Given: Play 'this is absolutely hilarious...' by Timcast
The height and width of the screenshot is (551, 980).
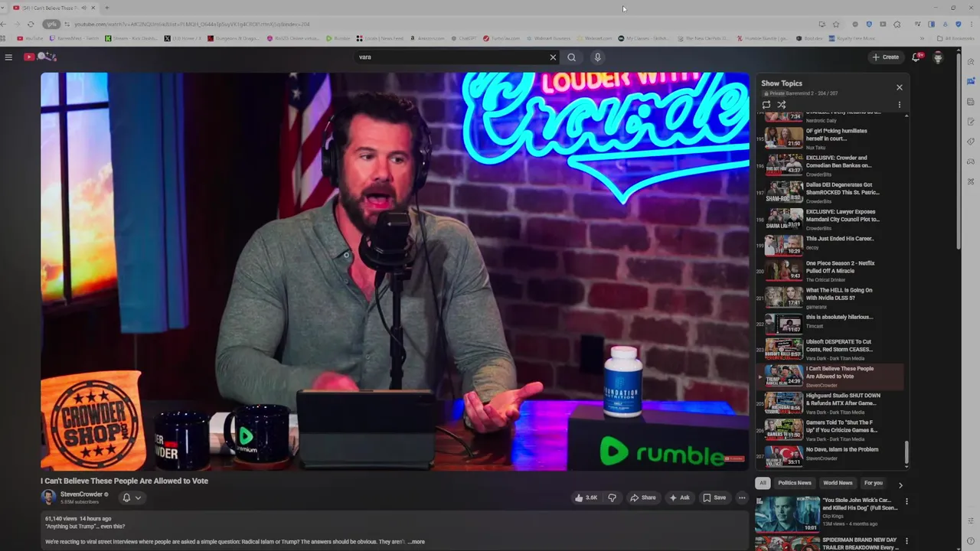Looking at the screenshot, I should coord(830,324).
